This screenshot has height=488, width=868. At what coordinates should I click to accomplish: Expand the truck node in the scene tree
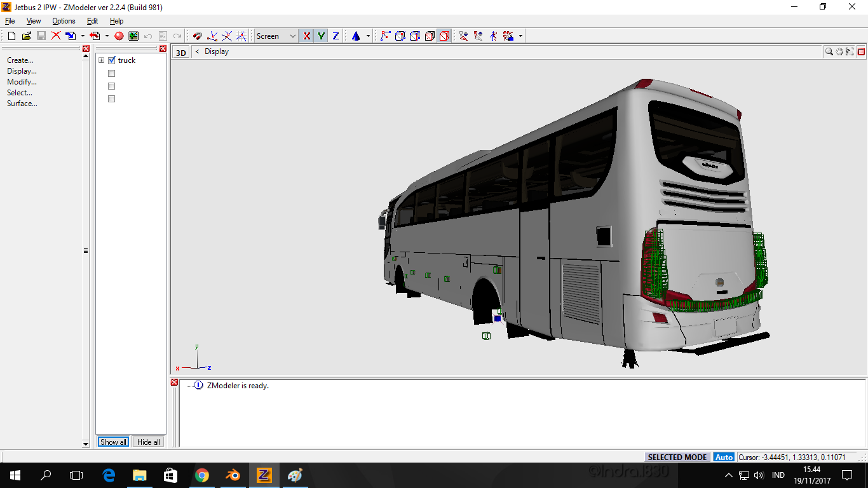pyautogui.click(x=101, y=60)
